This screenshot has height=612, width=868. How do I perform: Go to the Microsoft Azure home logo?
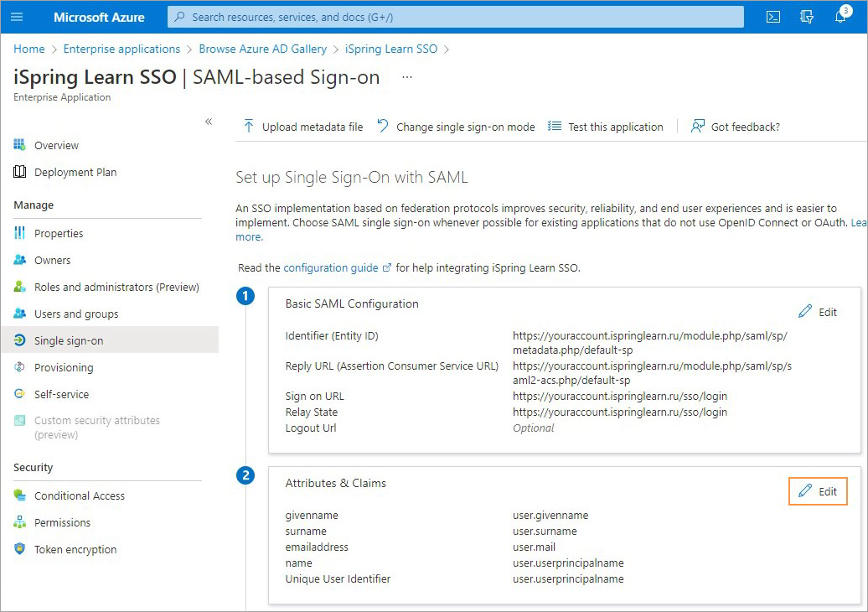point(99,17)
